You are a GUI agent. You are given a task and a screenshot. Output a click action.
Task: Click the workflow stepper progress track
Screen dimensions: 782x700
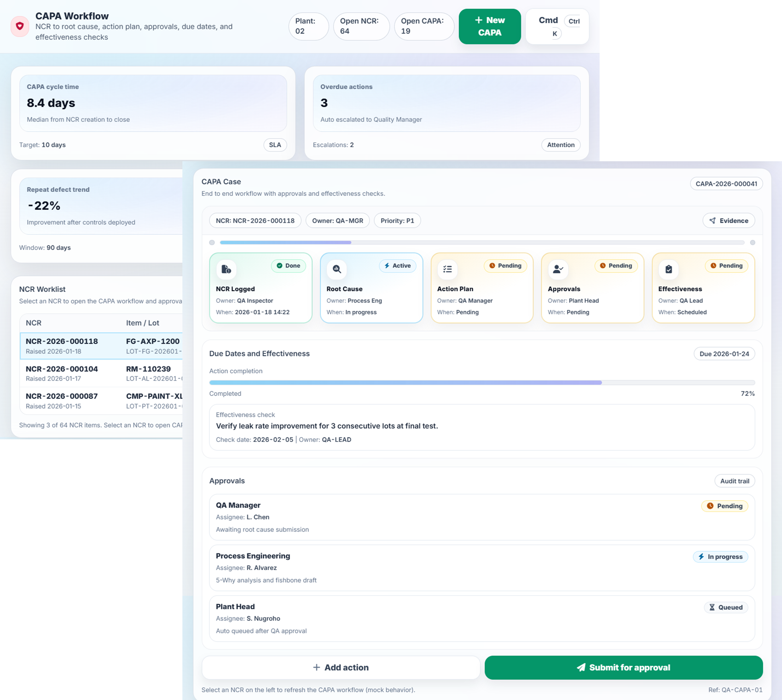[x=482, y=242]
